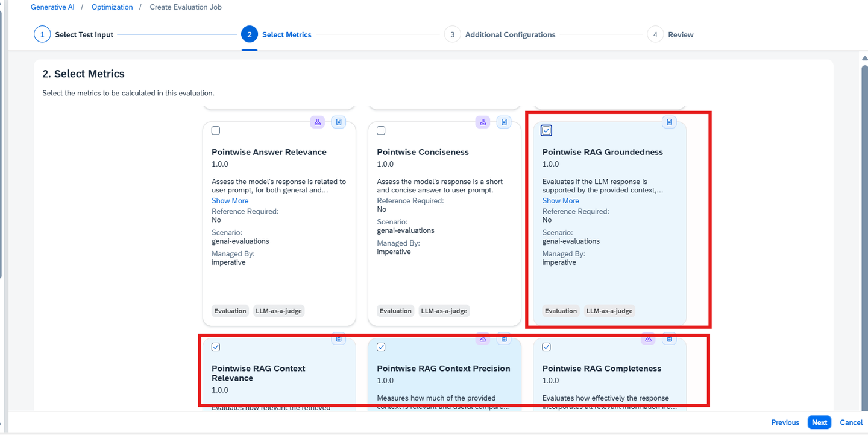Click version "1.0.0" under Pointwise RAG Groundedness
The width and height of the screenshot is (868, 435).
(x=550, y=164)
